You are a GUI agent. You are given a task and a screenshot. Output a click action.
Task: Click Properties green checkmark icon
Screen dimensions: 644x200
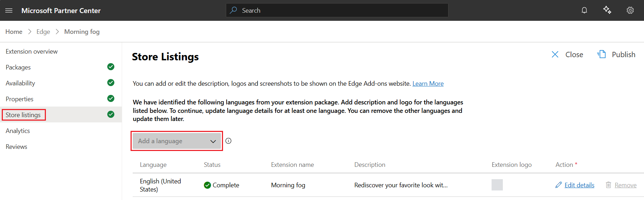[x=111, y=98]
